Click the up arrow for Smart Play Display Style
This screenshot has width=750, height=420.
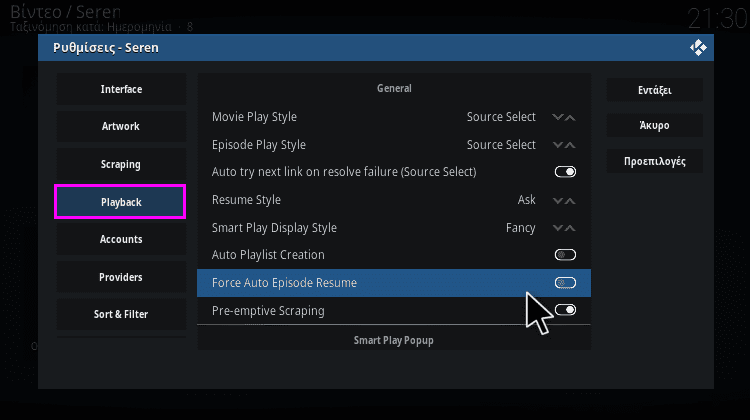tap(570, 228)
